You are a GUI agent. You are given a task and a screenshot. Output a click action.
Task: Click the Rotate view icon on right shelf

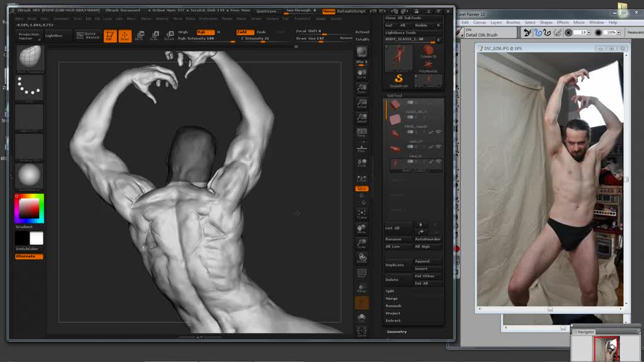pyautogui.click(x=362, y=258)
